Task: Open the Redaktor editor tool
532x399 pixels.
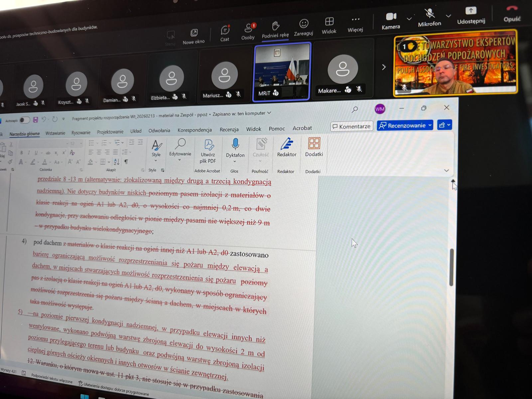Action: [287, 144]
